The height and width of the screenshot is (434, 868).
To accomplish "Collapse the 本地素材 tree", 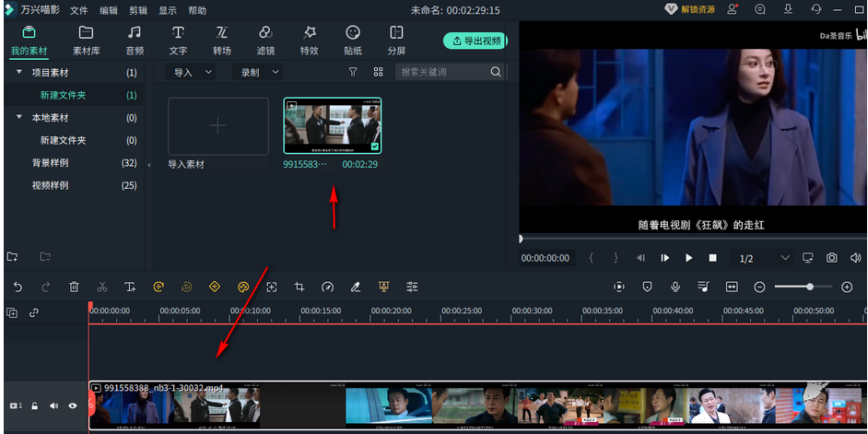I will (x=18, y=117).
